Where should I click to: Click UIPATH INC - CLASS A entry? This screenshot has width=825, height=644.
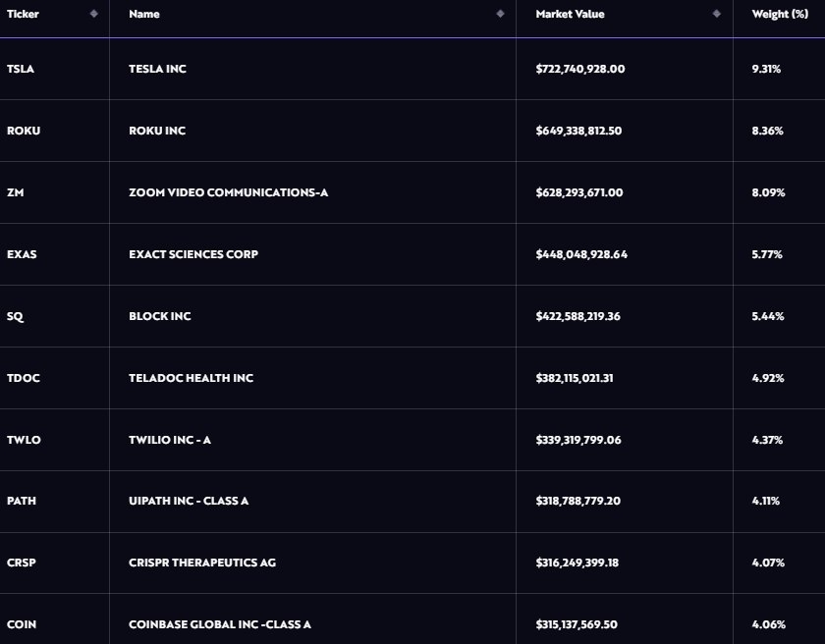coord(189,501)
